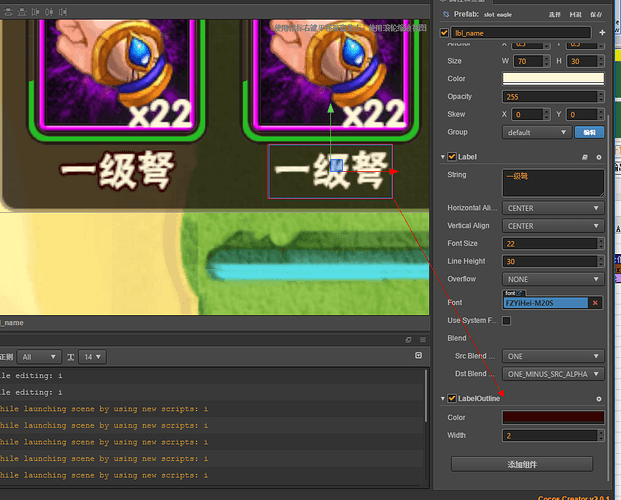Click the plus icon next to lbl_name field
The height and width of the screenshot is (500, 621).
coord(602,32)
